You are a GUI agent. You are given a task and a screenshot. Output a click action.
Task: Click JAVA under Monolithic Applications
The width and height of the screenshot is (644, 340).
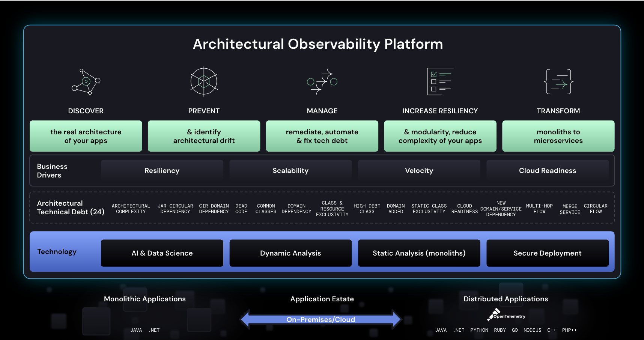coord(136,330)
